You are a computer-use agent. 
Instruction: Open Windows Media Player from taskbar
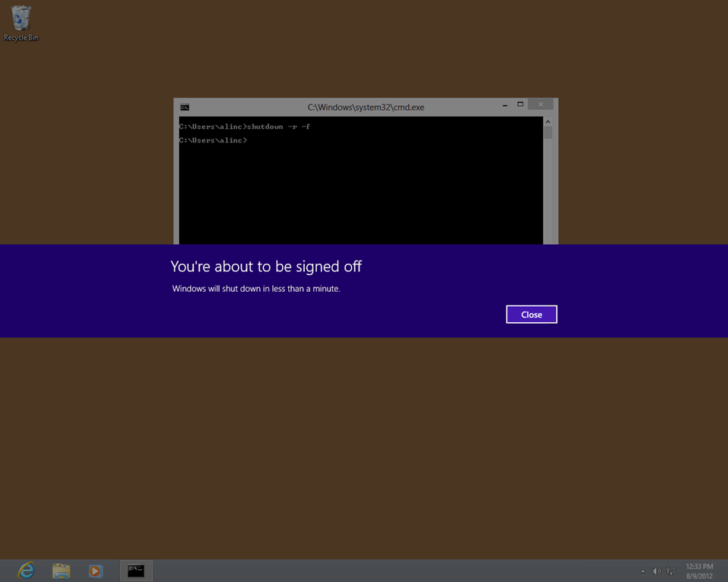pos(96,571)
